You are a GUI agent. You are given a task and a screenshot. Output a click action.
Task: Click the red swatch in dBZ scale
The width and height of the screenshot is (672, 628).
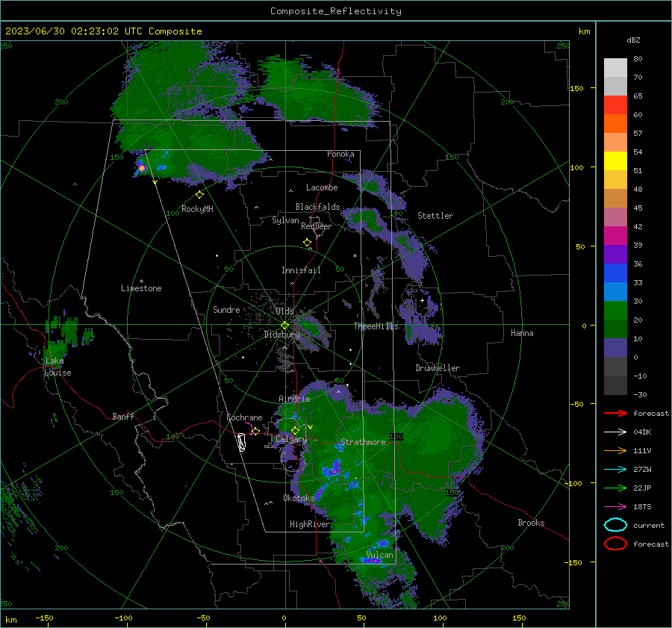tap(615, 105)
